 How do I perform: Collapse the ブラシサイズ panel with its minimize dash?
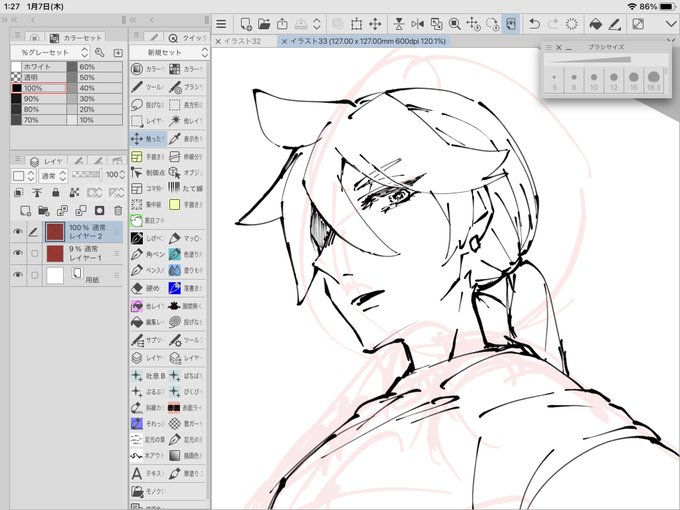(569, 48)
